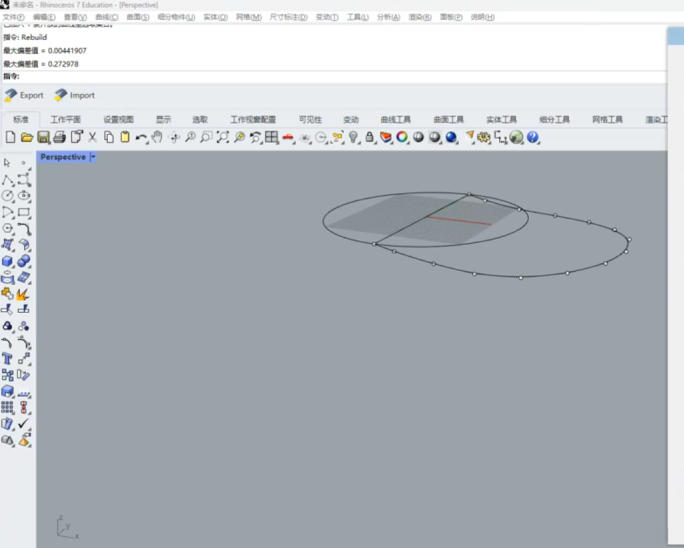Viewport: 684px width, 548px height.
Task: Select the Text object tool
Action: (7, 358)
